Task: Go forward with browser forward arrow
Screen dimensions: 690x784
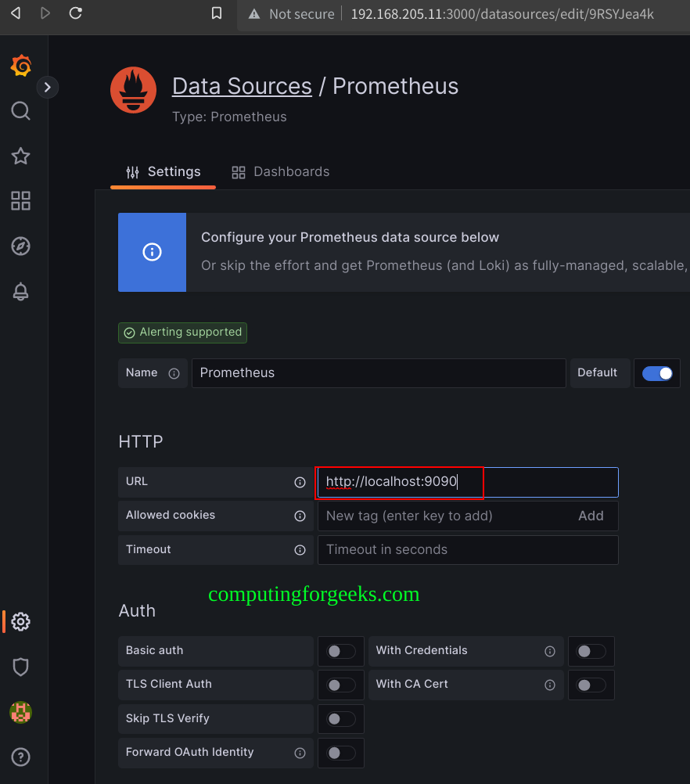Action: [x=45, y=13]
